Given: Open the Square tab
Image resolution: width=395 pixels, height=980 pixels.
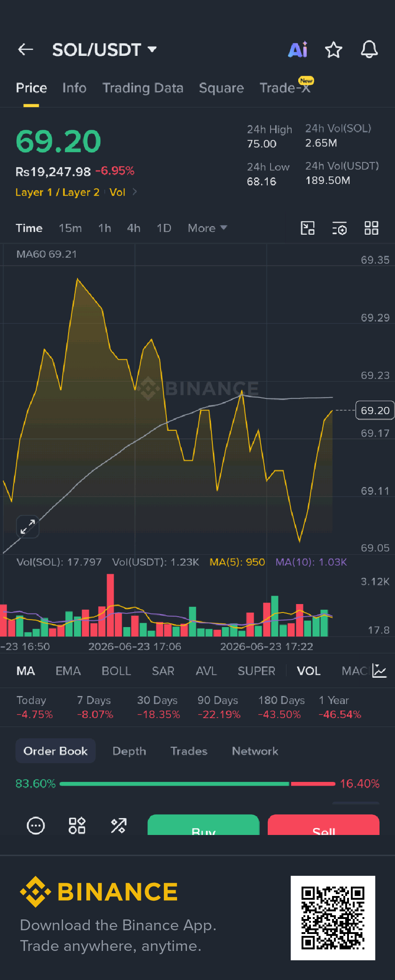Looking at the screenshot, I should (221, 88).
